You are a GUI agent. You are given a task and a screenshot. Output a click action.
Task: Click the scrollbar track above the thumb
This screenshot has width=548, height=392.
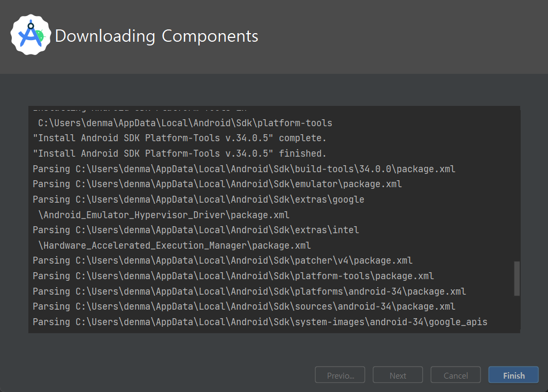(517, 185)
